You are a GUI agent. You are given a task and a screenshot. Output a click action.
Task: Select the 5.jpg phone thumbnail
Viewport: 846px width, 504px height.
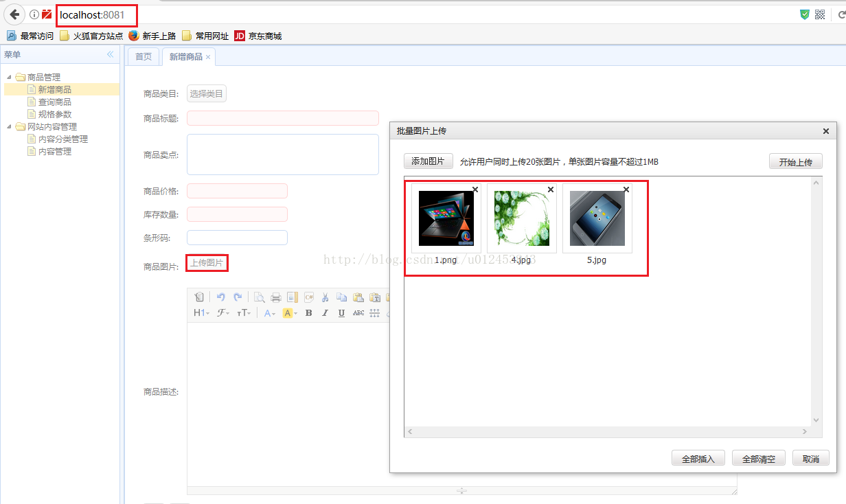click(x=597, y=218)
